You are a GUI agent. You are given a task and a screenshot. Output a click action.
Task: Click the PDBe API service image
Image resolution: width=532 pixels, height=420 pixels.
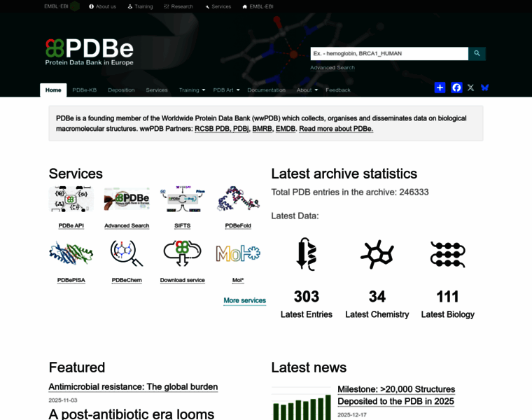(71, 199)
